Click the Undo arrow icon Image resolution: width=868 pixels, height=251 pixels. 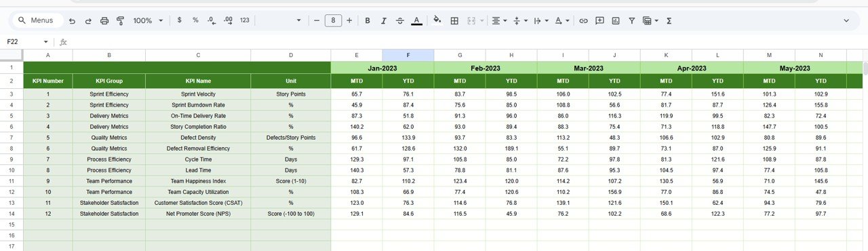(72, 21)
